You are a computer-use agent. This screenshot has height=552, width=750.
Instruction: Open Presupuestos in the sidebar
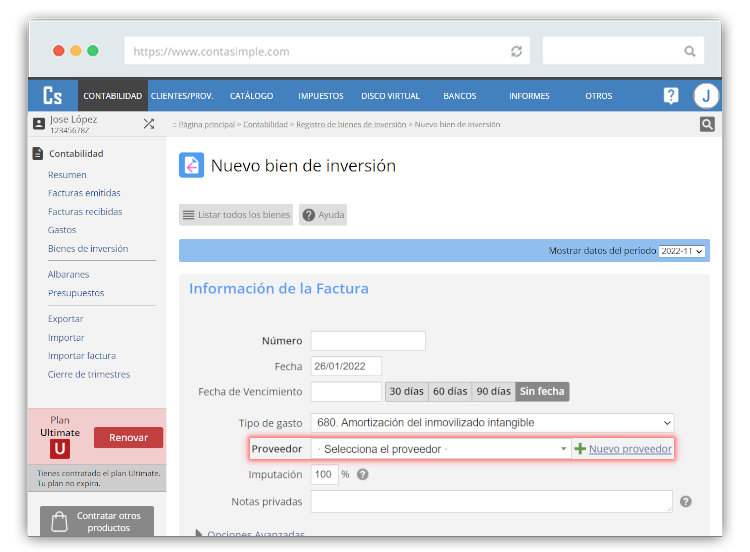[76, 293]
